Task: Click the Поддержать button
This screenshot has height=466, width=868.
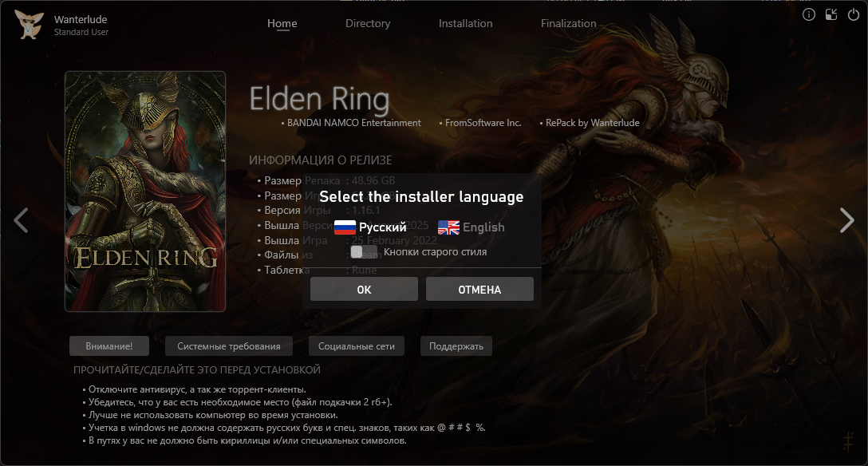Action: pos(456,346)
